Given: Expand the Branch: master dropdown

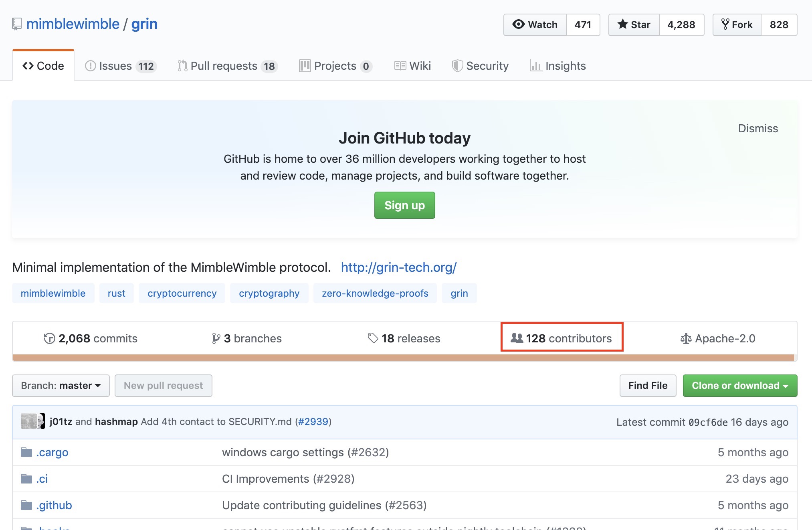Looking at the screenshot, I should click(61, 386).
